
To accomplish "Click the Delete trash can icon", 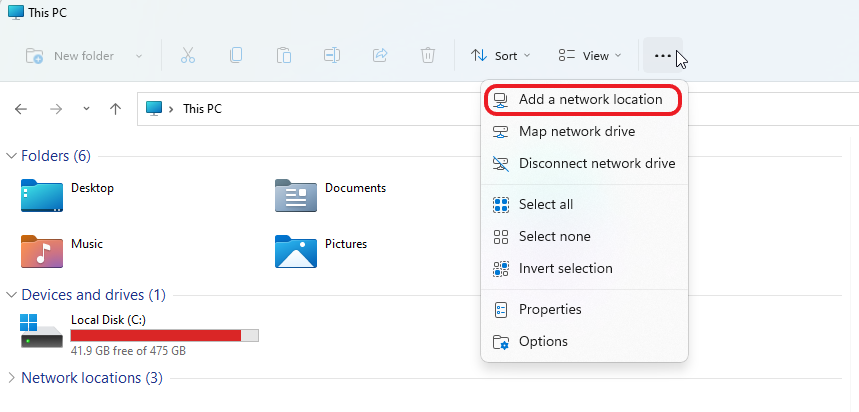I will [428, 56].
